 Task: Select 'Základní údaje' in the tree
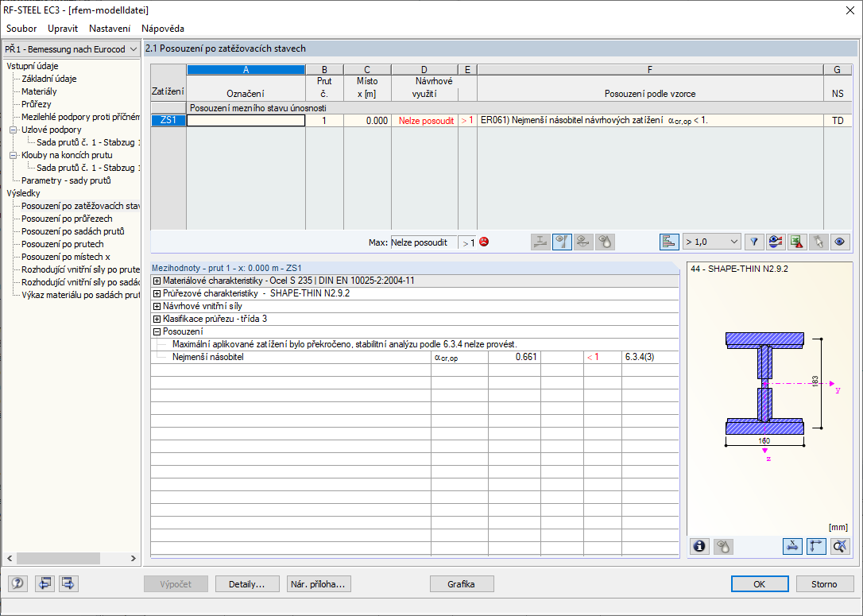tap(49, 79)
